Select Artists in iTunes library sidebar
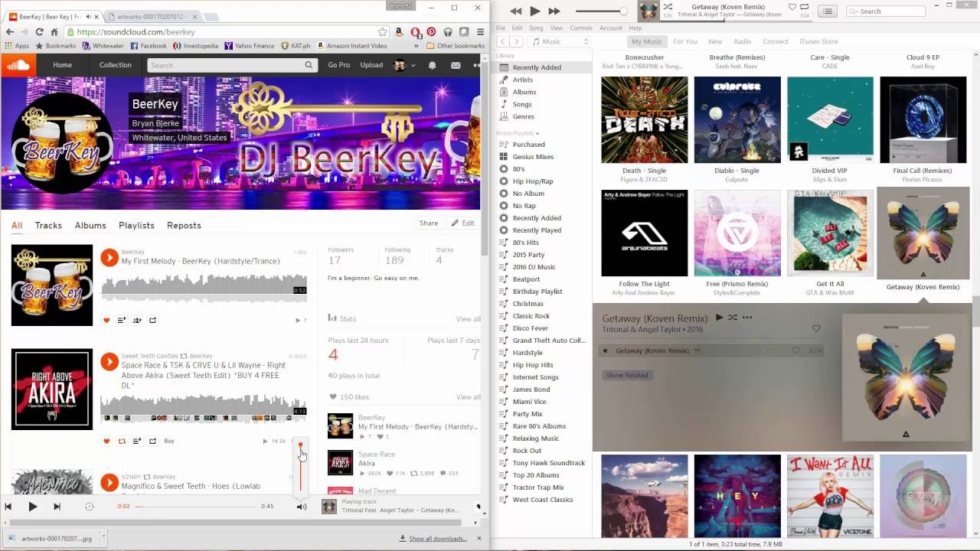The width and height of the screenshot is (980, 551). (522, 80)
